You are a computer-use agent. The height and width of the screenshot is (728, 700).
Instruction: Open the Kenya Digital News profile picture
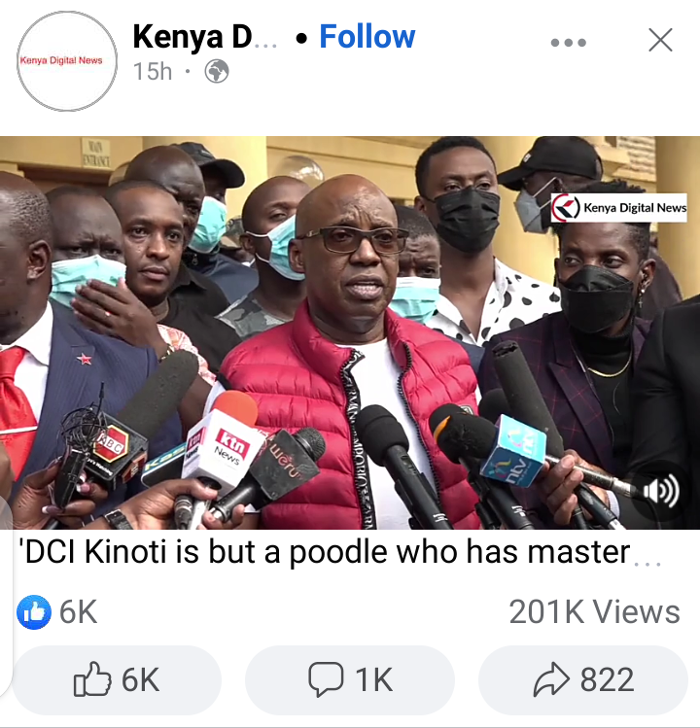[67, 61]
